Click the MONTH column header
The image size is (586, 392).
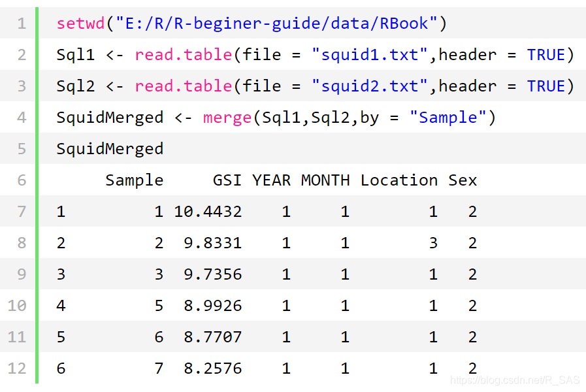click(325, 180)
